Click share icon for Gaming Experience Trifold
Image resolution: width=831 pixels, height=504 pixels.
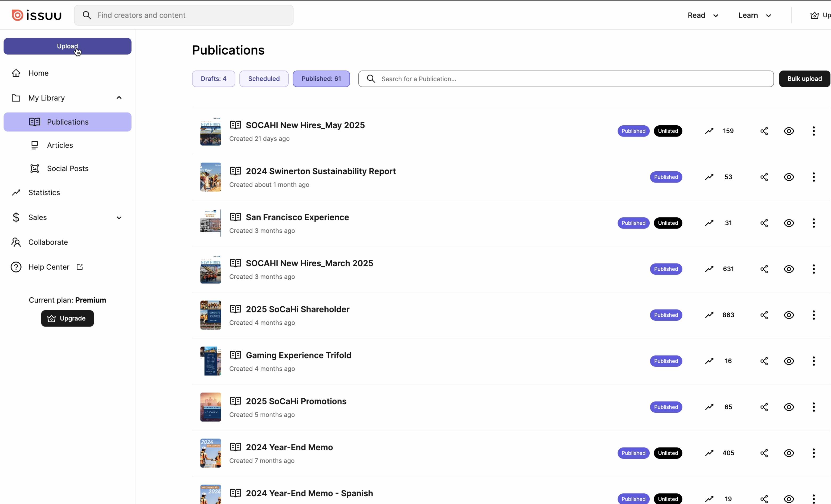(x=764, y=361)
